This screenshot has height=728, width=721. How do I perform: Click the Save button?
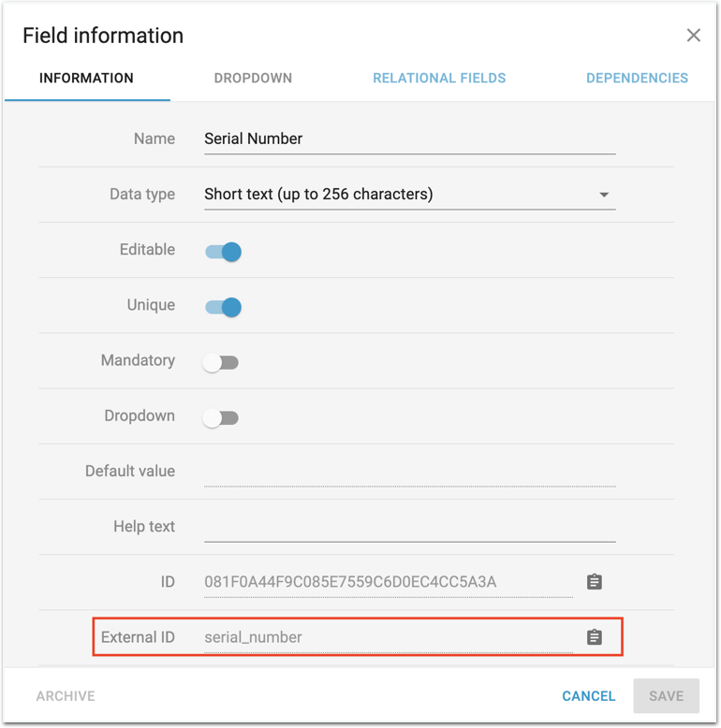pyautogui.click(x=666, y=696)
